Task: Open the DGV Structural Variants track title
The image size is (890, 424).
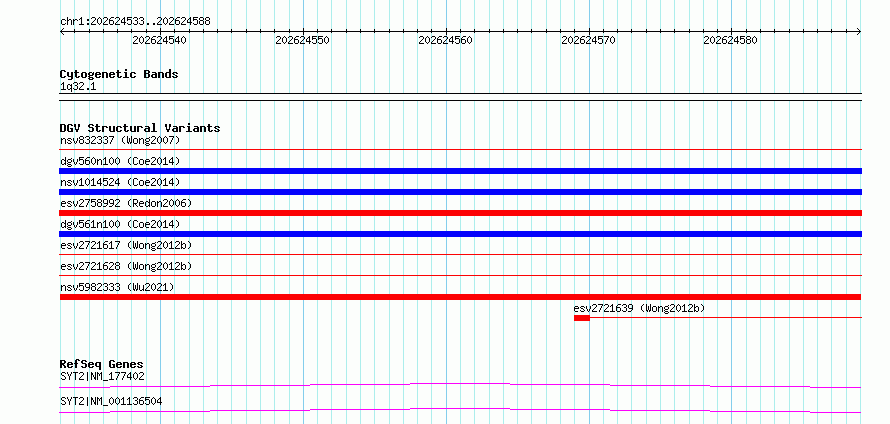Action: coord(140,128)
